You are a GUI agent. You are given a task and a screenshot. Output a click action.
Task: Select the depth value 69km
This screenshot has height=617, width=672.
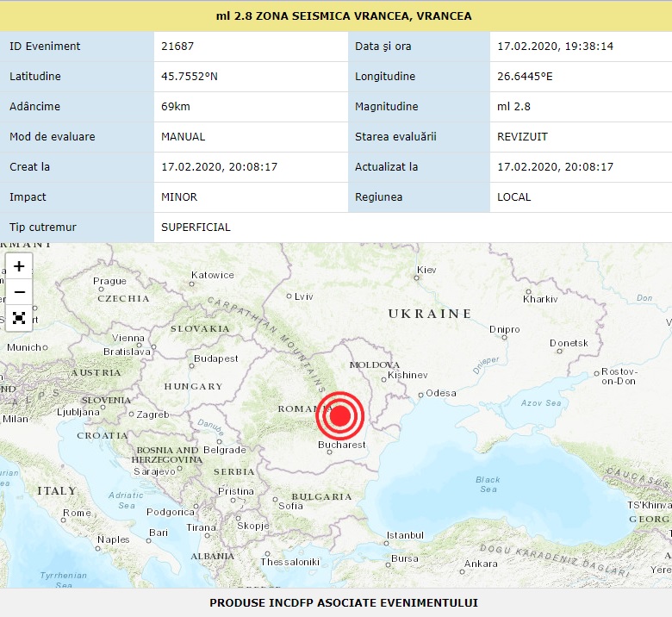click(176, 107)
